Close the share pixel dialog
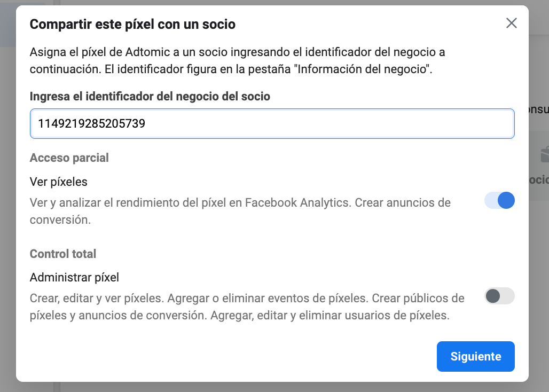549x392 pixels. (x=511, y=23)
